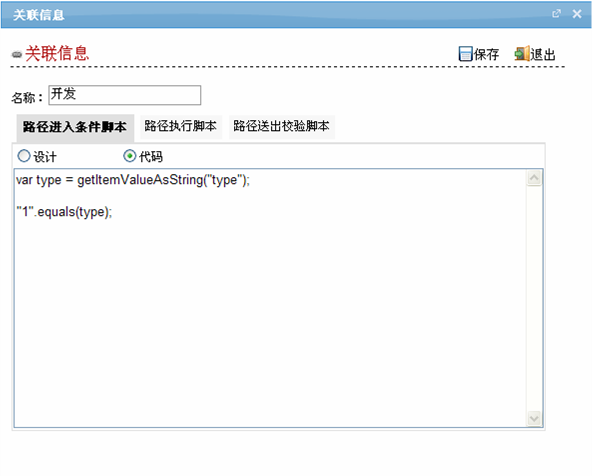Click the scrollbar up arrow in code editor

[534, 177]
